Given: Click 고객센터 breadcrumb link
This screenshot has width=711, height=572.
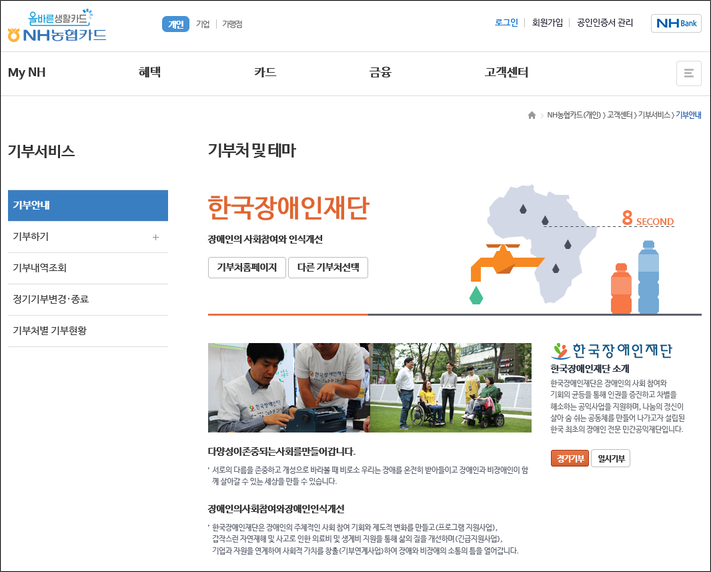Looking at the screenshot, I should [x=620, y=115].
